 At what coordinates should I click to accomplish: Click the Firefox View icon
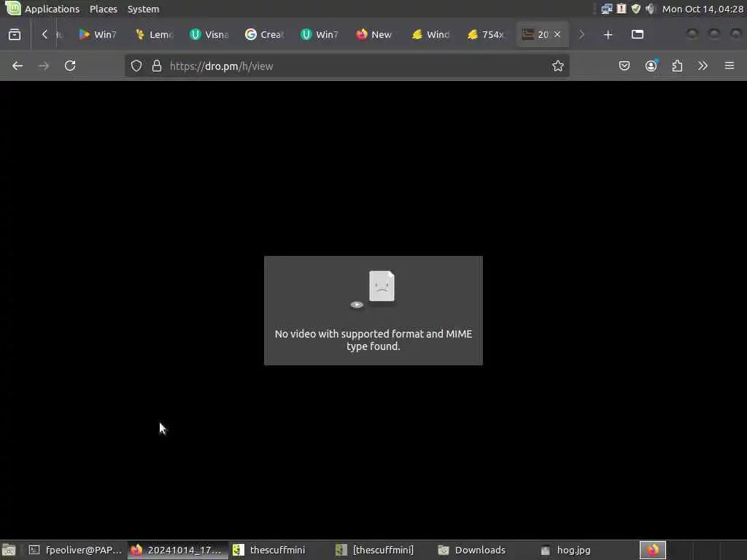click(15, 34)
